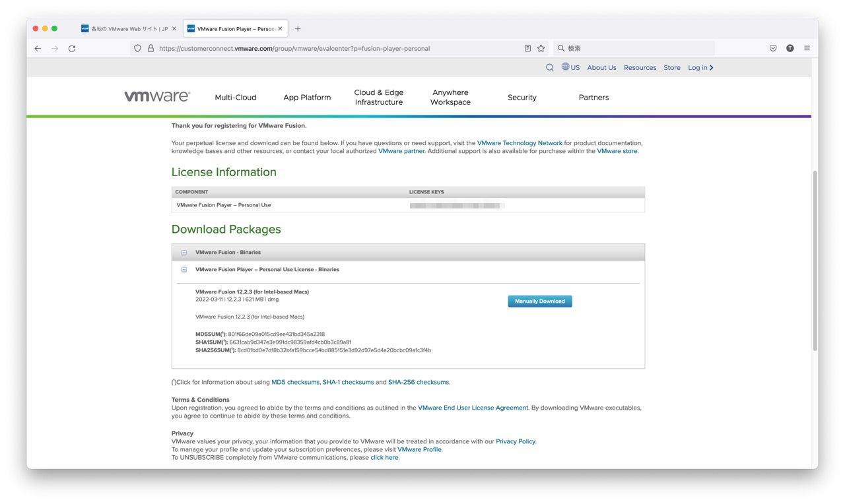
Task: Close the VMware Fusion Player tab
Action: click(280, 28)
